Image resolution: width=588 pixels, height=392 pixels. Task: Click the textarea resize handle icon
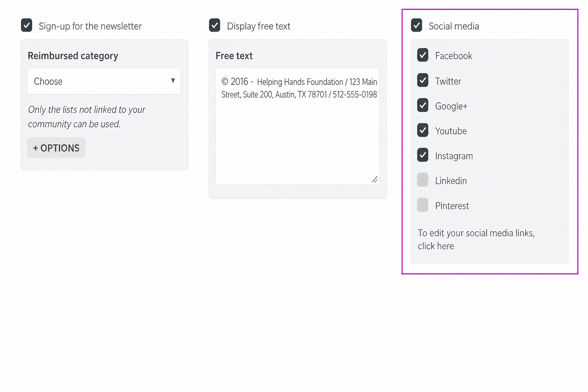tap(375, 180)
